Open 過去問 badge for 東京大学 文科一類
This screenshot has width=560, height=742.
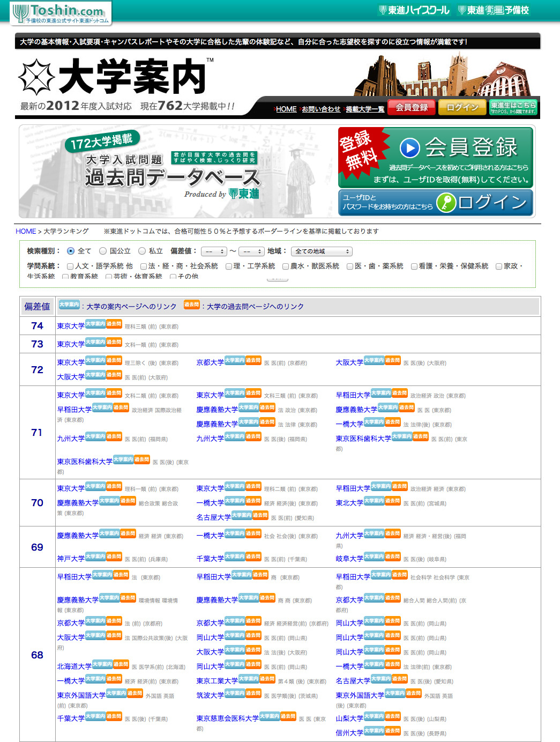(x=114, y=342)
